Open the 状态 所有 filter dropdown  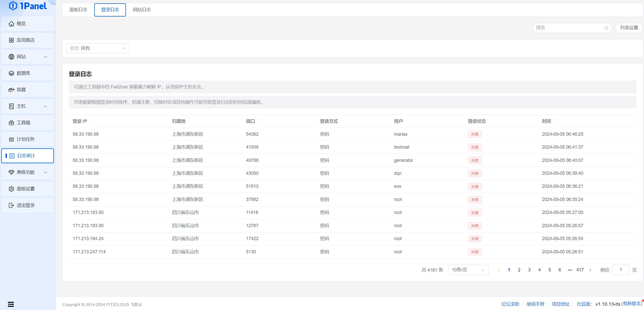point(98,48)
